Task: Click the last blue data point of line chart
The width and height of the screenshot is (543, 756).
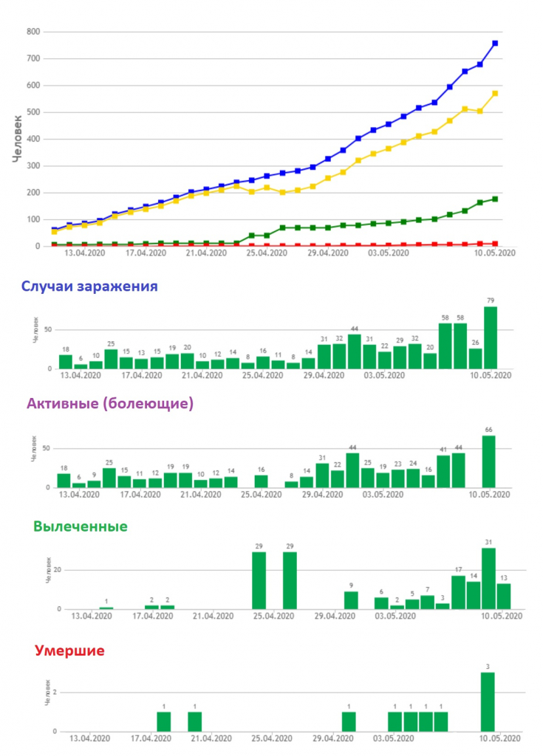Action: click(x=495, y=44)
